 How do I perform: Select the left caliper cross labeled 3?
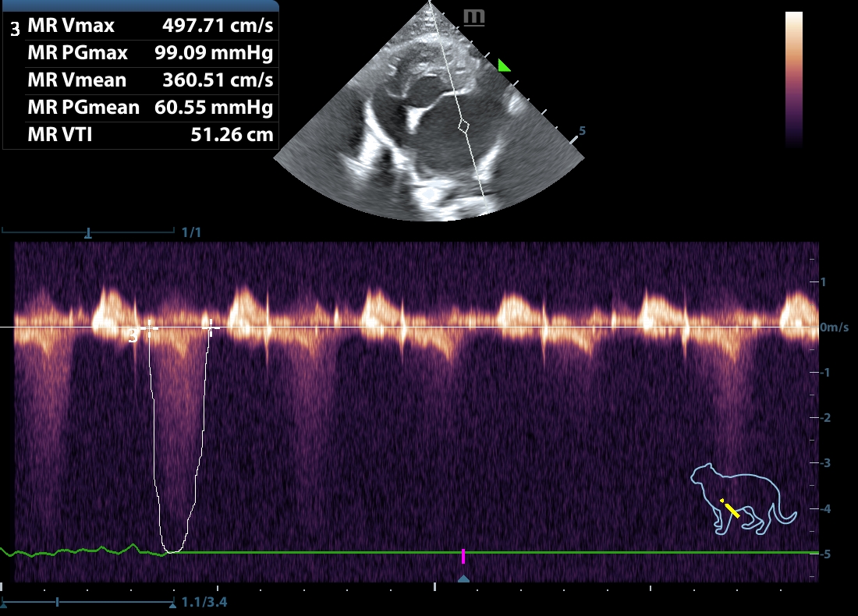[149, 328]
